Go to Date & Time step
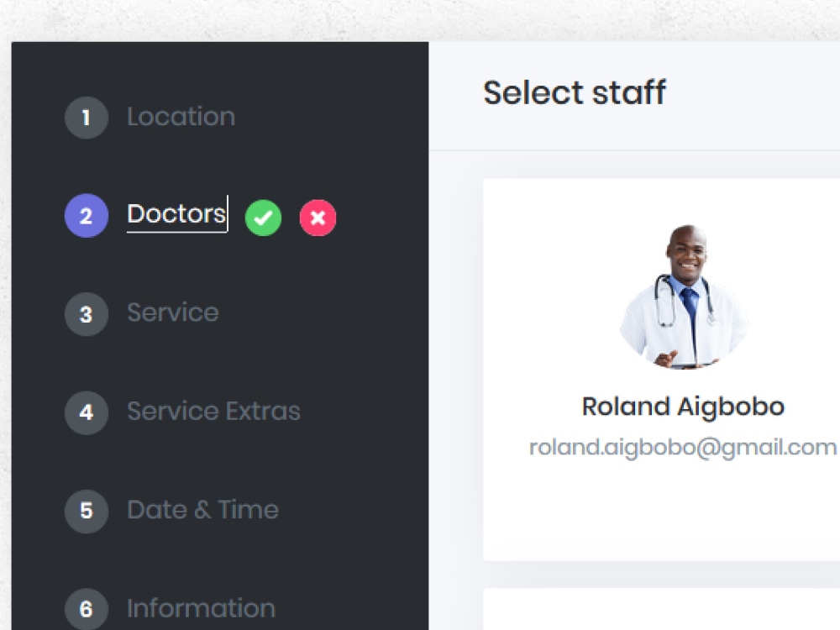This screenshot has height=630, width=840. [x=202, y=510]
